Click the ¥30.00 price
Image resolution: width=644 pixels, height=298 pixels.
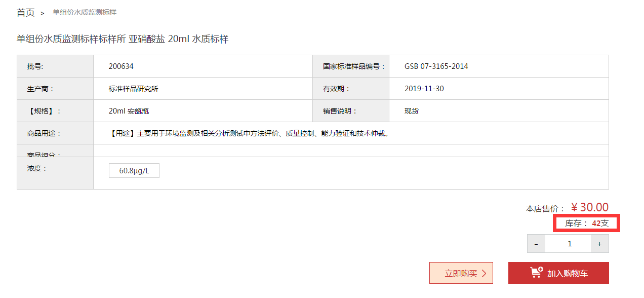coord(589,207)
